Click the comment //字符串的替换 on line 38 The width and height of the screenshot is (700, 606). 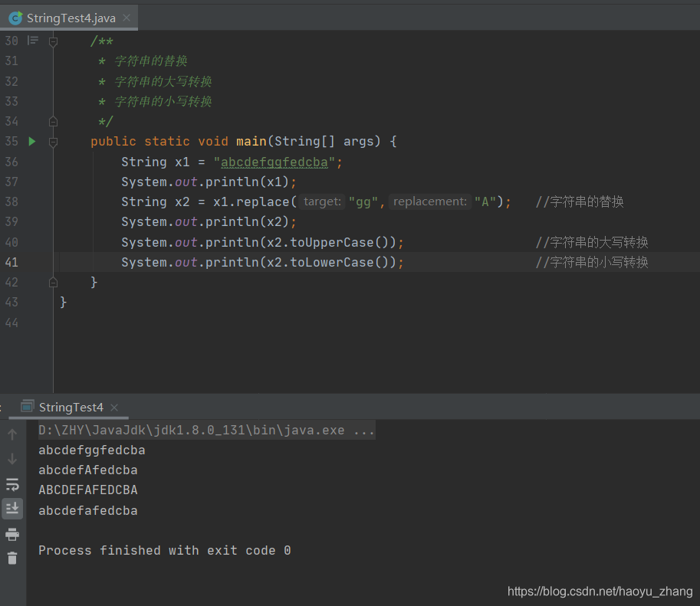tap(580, 201)
